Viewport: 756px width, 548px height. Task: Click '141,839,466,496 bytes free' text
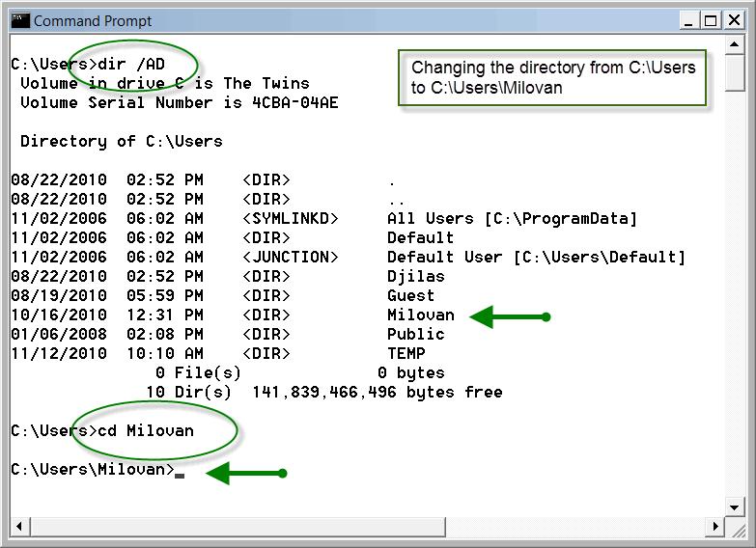(x=378, y=393)
